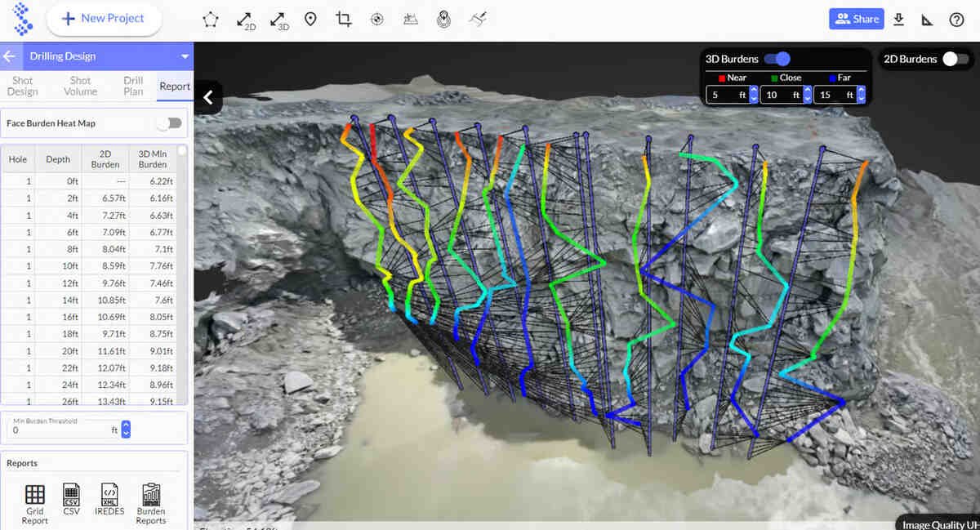Enable the 2D Burdens toggle
This screenshot has width=980, height=530.
point(955,59)
